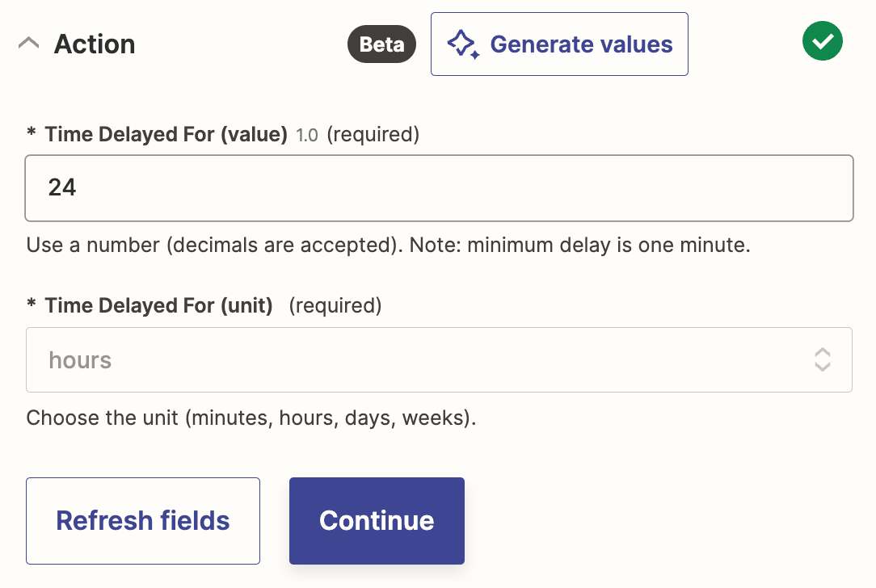Click the Time Delayed For (unit) label
Image resolution: width=876 pixels, height=588 pixels.
click(x=158, y=306)
